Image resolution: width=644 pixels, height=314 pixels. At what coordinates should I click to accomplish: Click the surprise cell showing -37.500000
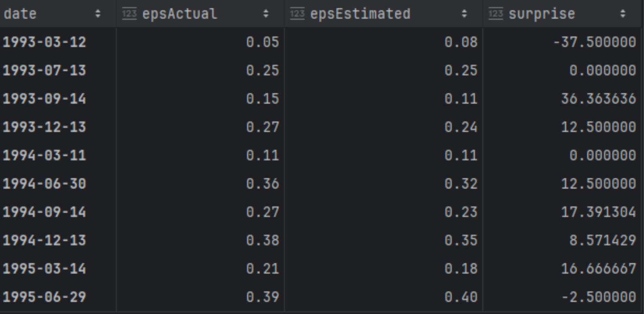click(x=594, y=42)
